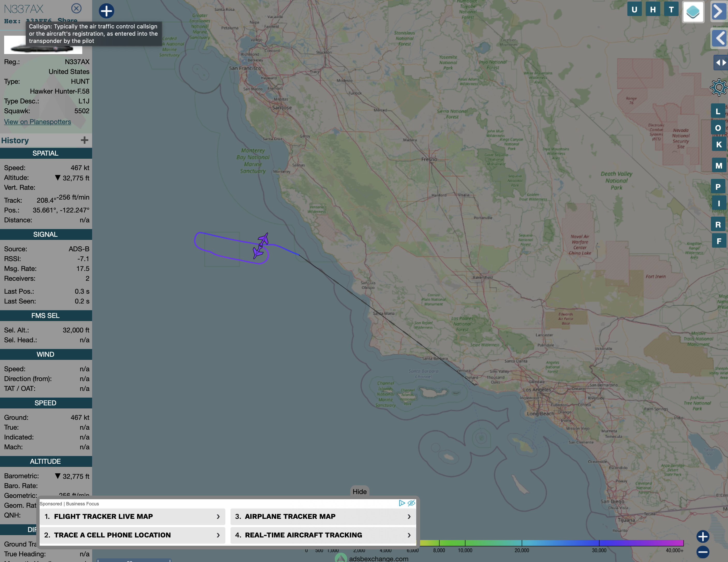Viewport: 728px width, 562px height.
Task: Hide the sponsored ad banner
Action: pyautogui.click(x=359, y=492)
